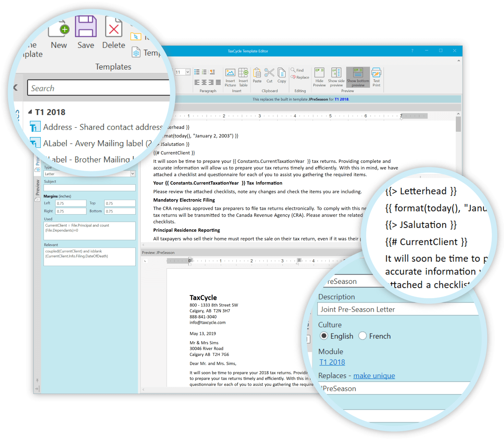Click the Bottom margin field
This screenshot has height=439, width=504.
120,211
